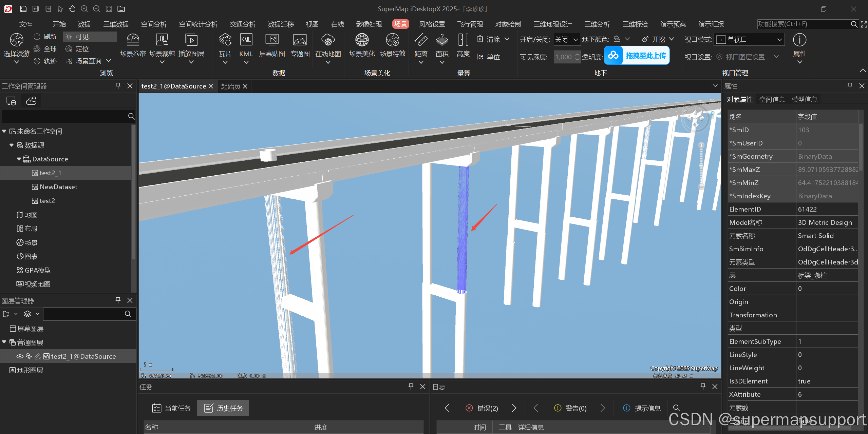This screenshot has width=868, height=434.
Task: Pin the 日志 panel
Action: (703, 387)
